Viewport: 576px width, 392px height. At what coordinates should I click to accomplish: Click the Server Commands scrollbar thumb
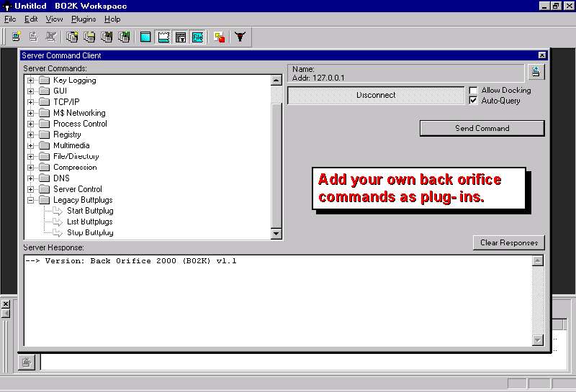276,165
